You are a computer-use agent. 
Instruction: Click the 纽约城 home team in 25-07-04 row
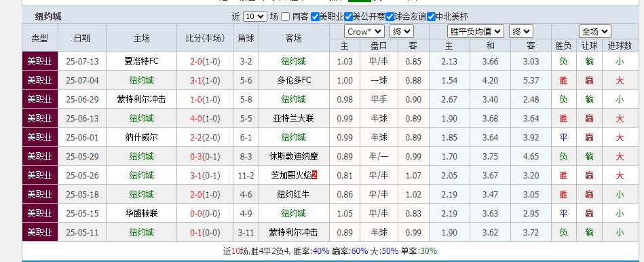(x=141, y=80)
